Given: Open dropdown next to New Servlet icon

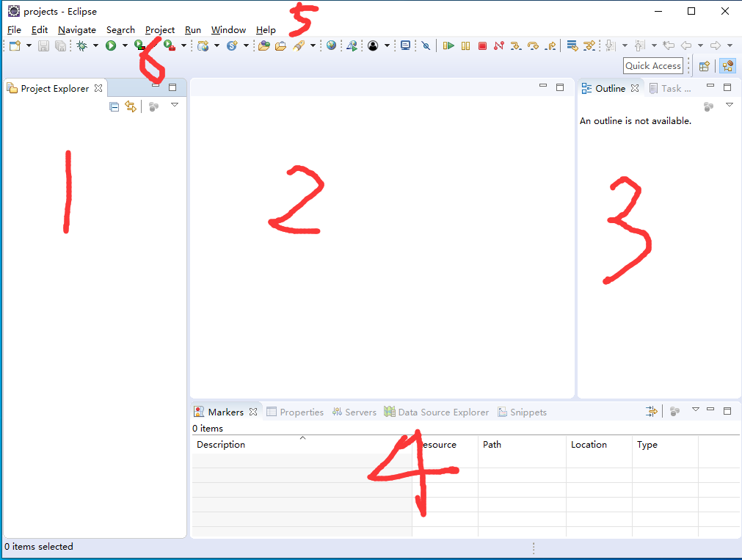Looking at the screenshot, I should coord(246,46).
